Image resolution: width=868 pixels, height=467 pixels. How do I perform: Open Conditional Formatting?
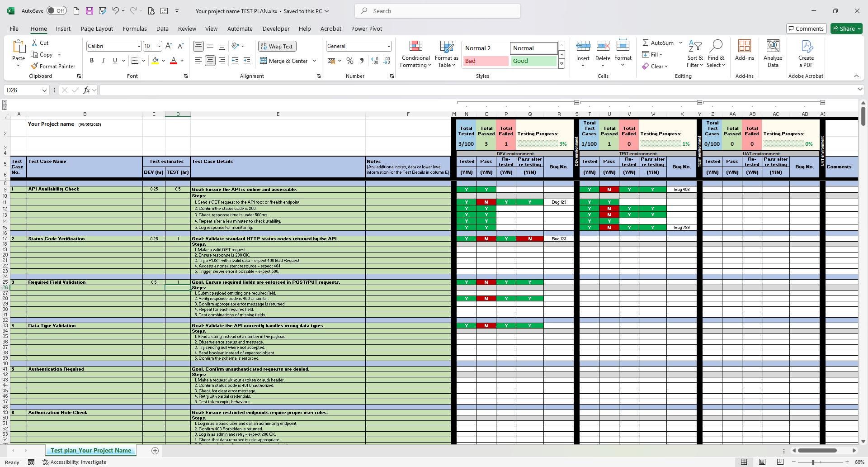click(415, 54)
